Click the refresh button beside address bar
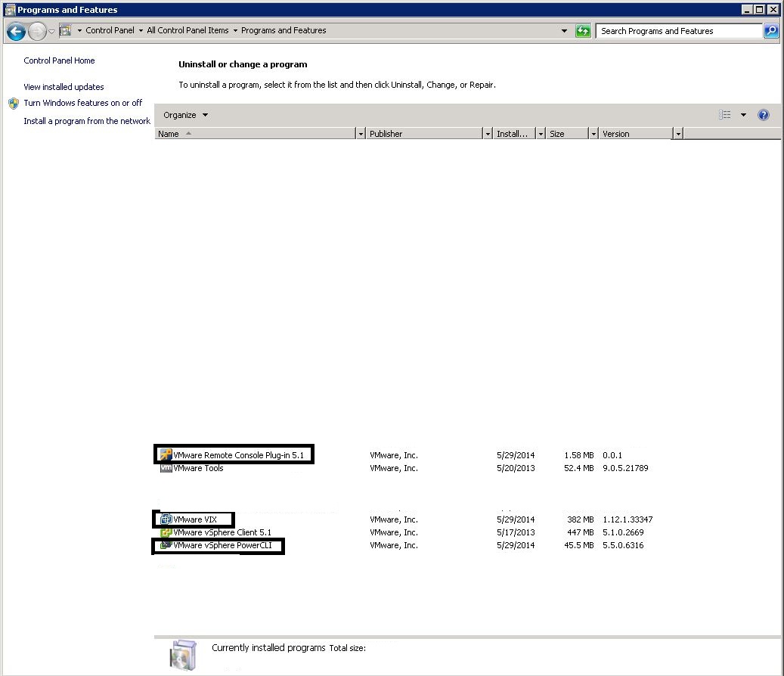This screenshot has height=676, width=784. point(582,31)
